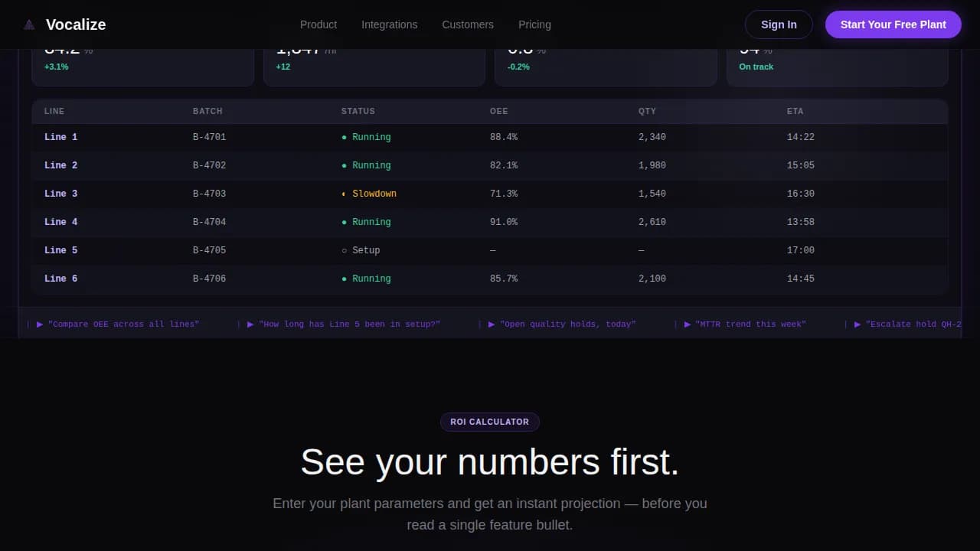Viewport: 980px width, 551px height.
Task: View the Pricing section
Action: [x=534, y=24]
